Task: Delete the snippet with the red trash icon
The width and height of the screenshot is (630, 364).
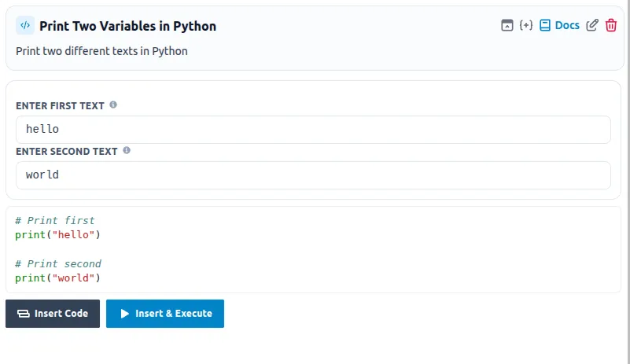Action: (611, 25)
